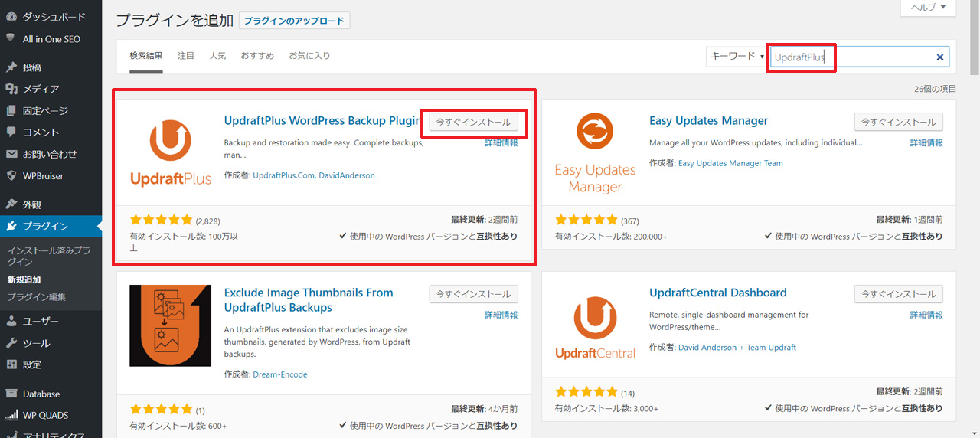Open the Easy Updates Manager title link
Viewport: 980px width, 438px height.
[709, 121]
